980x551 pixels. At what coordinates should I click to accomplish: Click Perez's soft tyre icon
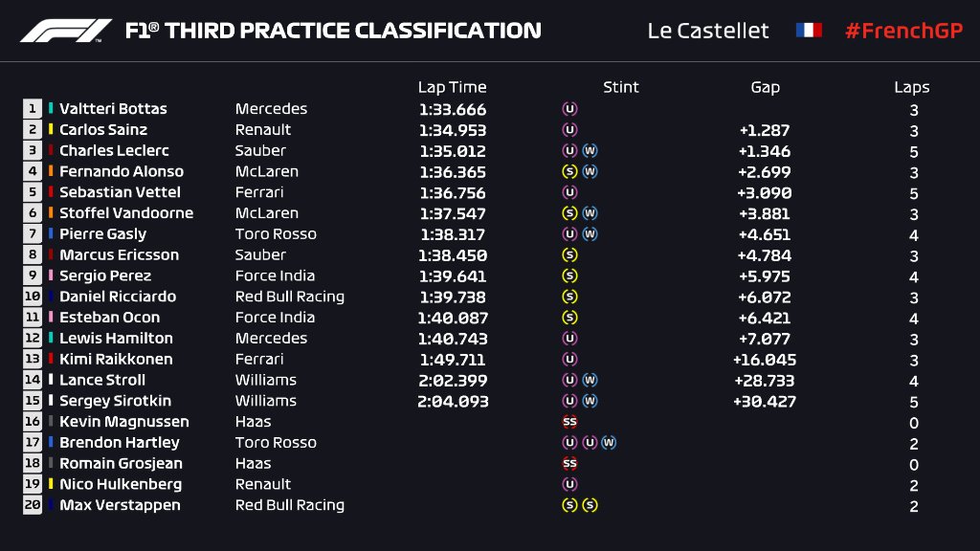click(x=569, y=275)
